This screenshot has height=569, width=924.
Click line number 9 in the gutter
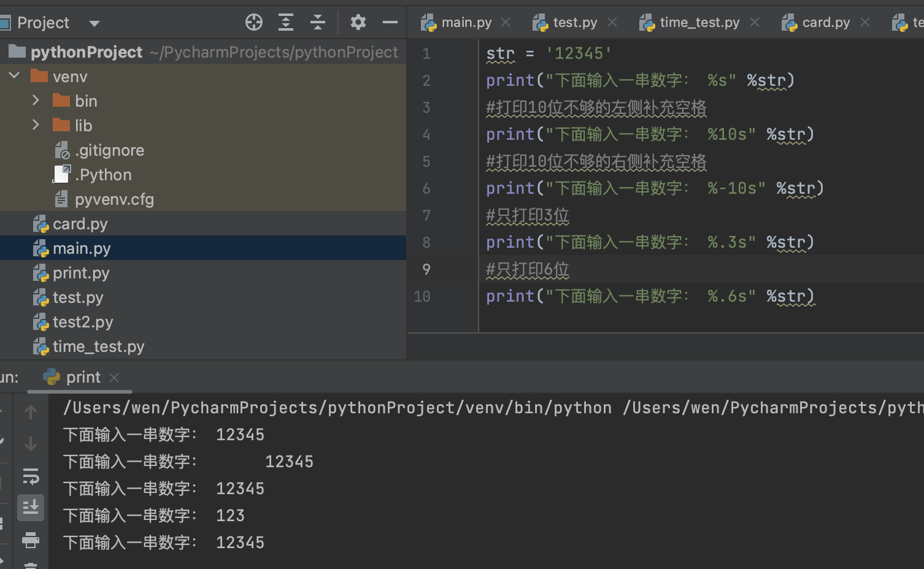tap(426, 270)
